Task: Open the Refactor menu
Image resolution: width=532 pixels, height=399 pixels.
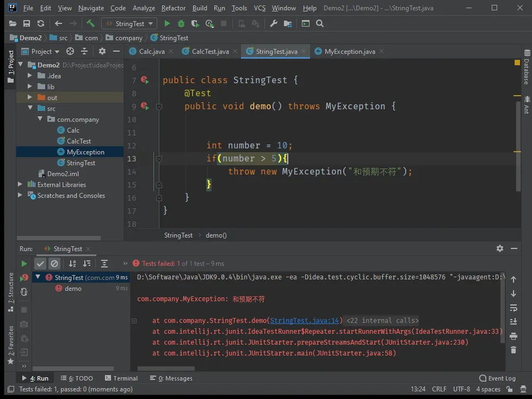Action: (173, 8)
